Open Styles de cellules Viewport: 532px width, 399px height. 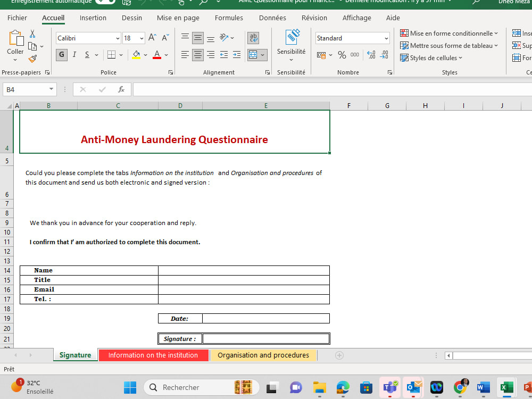[432, 57]
